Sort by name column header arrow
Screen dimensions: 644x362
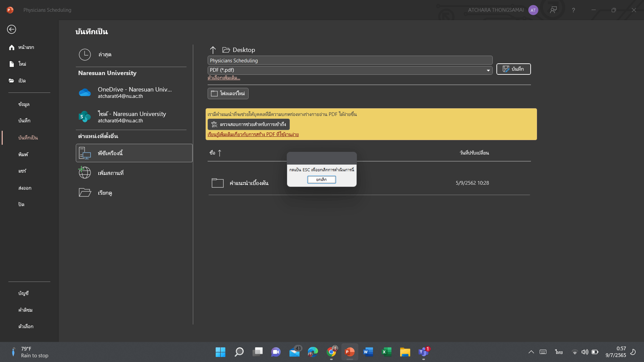220,153
